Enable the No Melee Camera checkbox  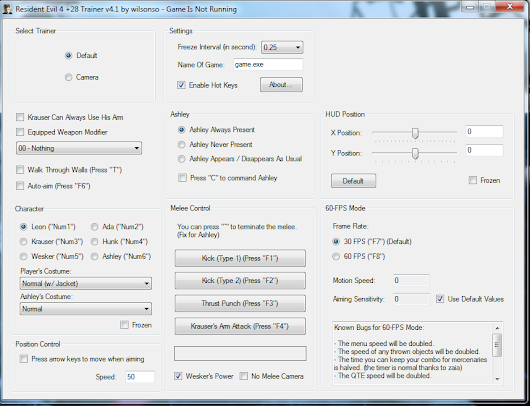tap(243, 376)
